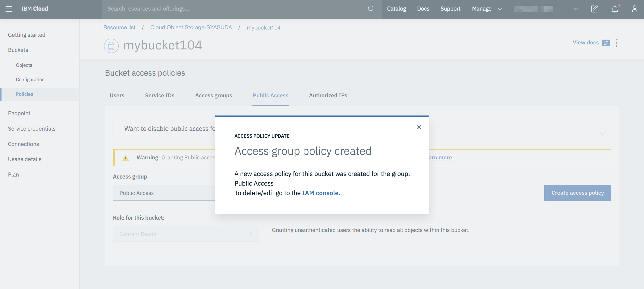Go to Resource list breadcrumb

[x=119, y=27]
